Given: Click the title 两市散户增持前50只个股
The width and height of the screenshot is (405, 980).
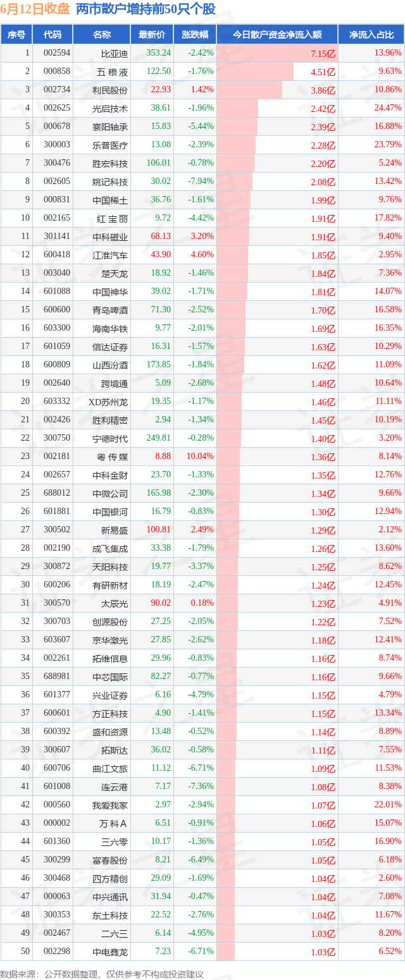Looking at the screenshot, I should coord(146,9).
